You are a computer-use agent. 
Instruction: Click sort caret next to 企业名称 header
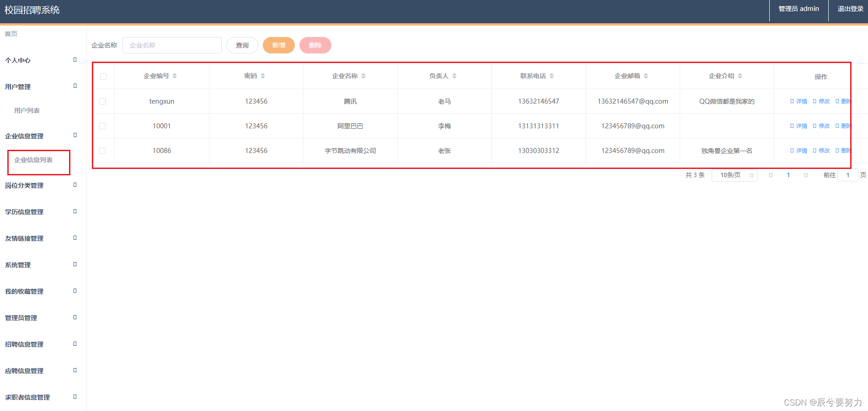pos(363,76)
